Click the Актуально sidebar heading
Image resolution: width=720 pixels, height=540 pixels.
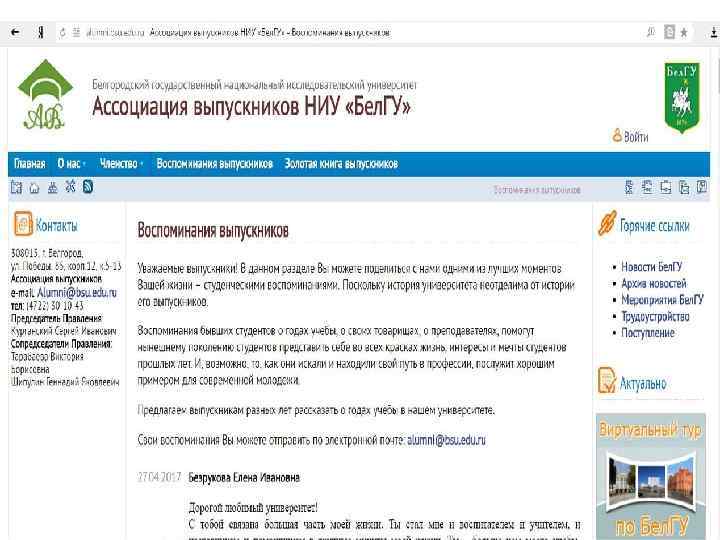643,383
